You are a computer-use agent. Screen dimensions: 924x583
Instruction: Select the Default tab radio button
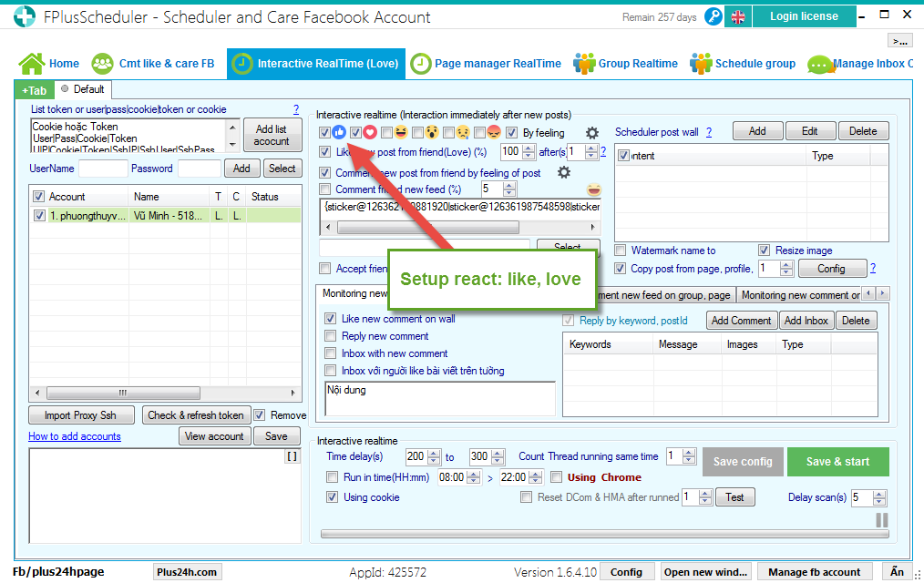pos(65,89)
